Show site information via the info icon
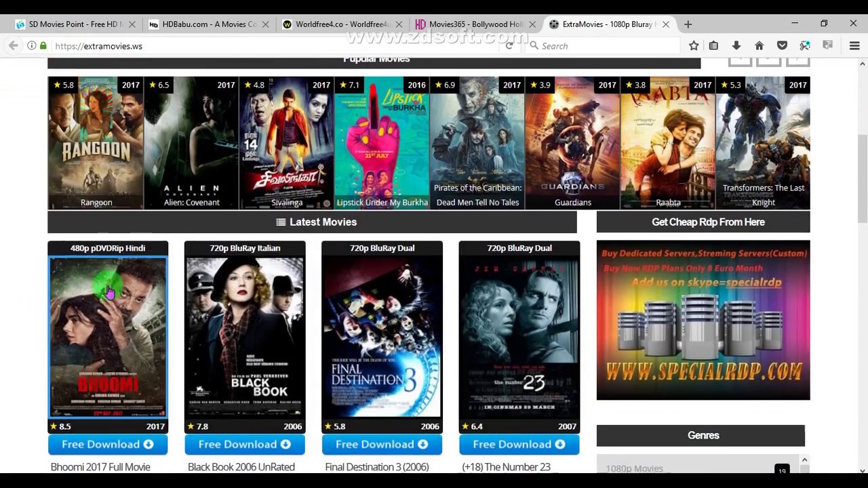868x488 pixels. tap(32, 45)
